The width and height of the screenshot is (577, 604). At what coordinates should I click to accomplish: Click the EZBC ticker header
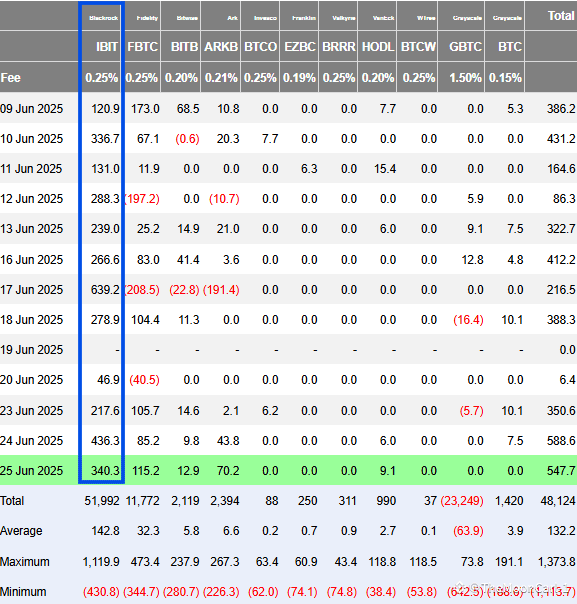(x=300, y=47)
